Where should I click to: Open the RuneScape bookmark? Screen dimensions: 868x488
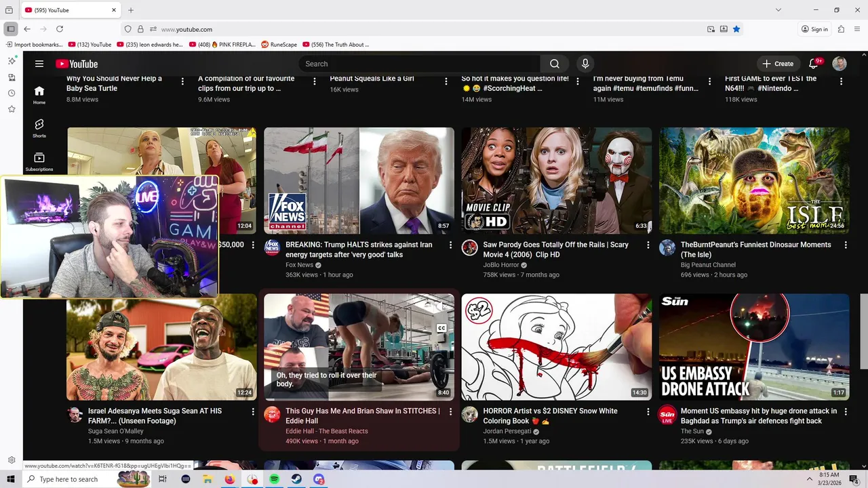coord(279,45)
